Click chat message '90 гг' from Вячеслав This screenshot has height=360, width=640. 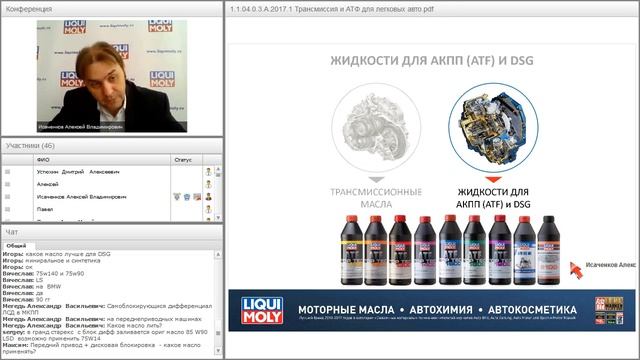26,300
